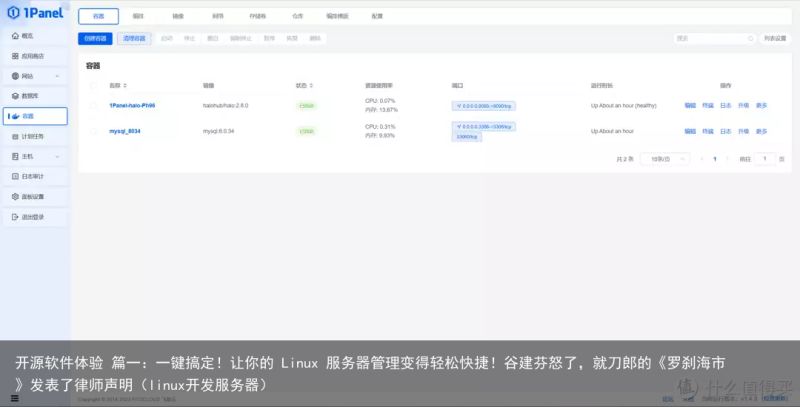The height and width of the screenshot is (407, 800).
Task: Check the 1Panel-halo container row checkbox
Action: (93, 106)
